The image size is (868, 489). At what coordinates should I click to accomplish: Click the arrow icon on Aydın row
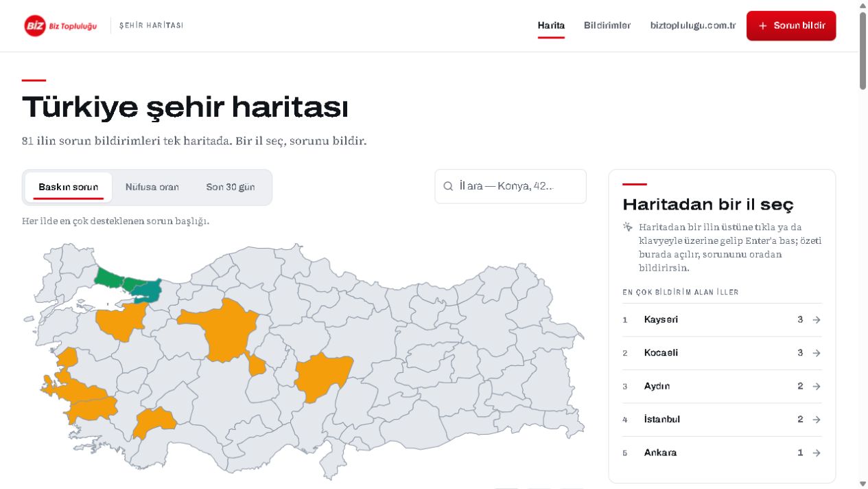[816, 386]
